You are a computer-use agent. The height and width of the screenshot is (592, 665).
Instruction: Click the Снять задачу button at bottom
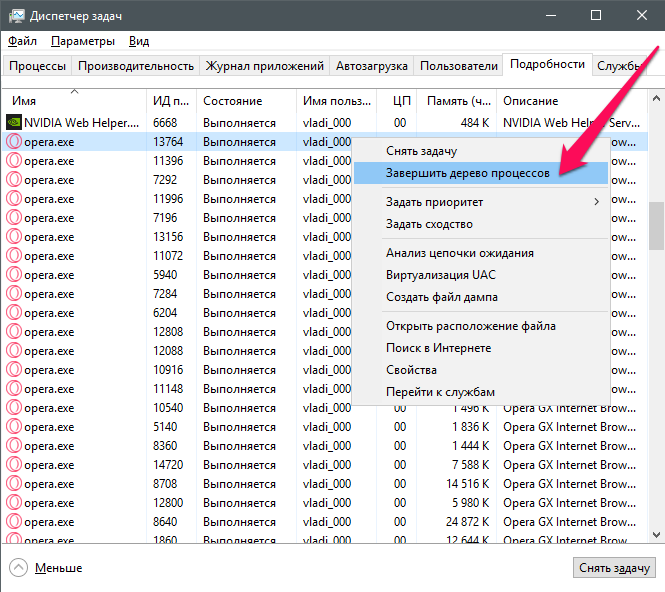click(614, 567)
